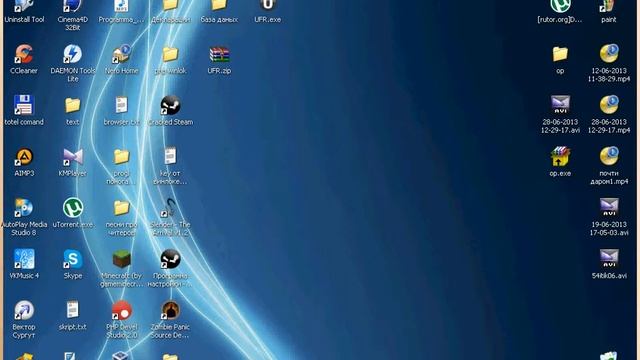
Task: Click the Uninstall Tool label
Action: pyautogui.click(x=24, y=20)
